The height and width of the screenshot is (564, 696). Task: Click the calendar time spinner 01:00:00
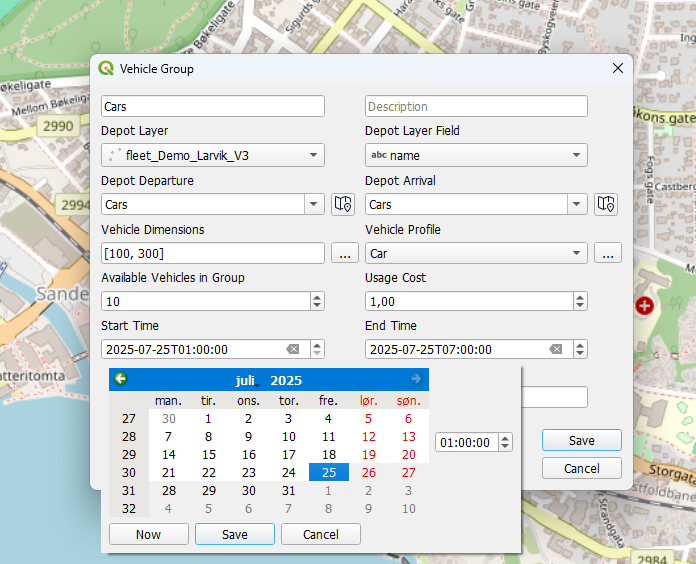click(466, 442)
